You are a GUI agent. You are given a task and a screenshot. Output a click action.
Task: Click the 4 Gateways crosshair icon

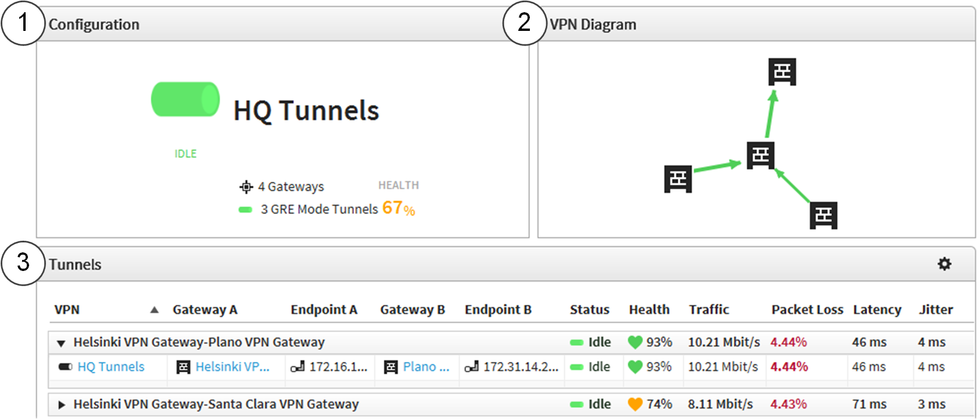coord(246,186)
